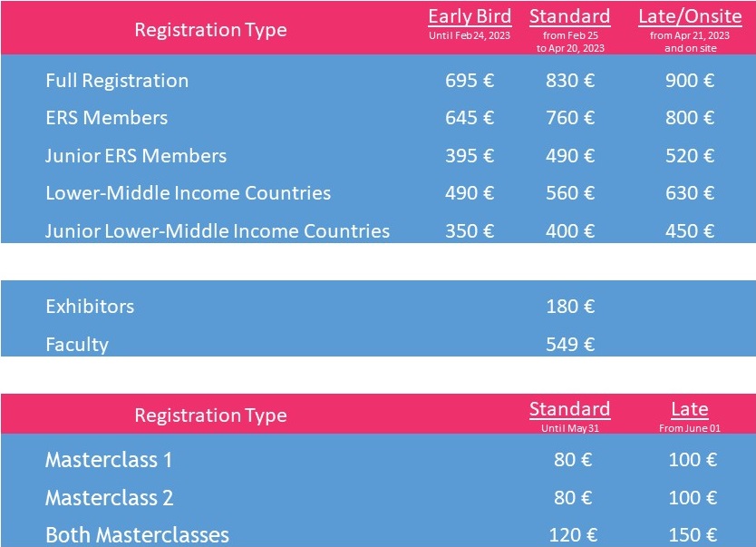
Task: Click the 695 € early bird price
Action: coord(470,81)
